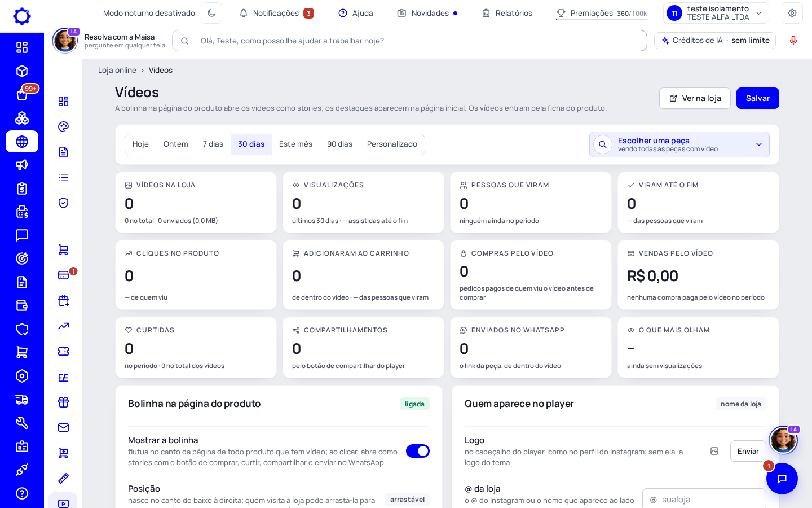Open the globe online store icon in blue sidebar
812x508 pixels.
22,142
